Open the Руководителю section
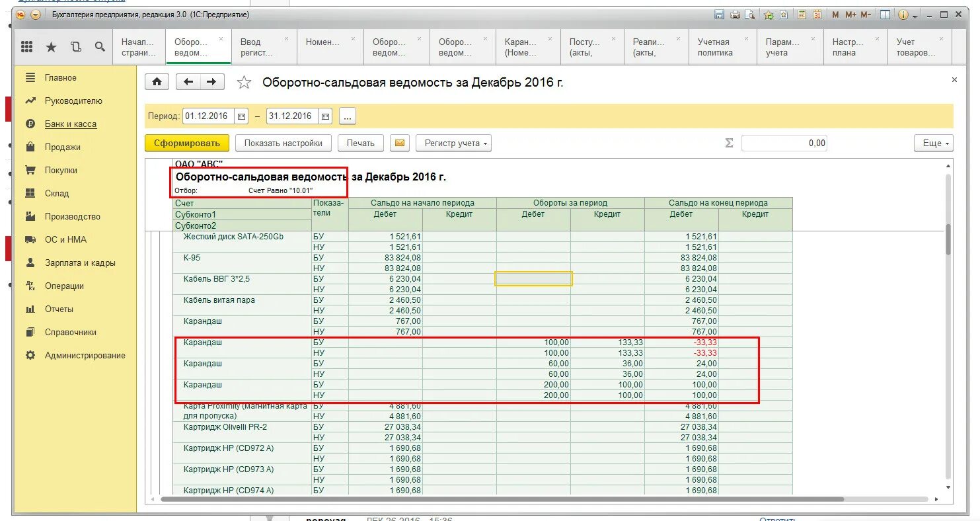 tap(73, 101)
